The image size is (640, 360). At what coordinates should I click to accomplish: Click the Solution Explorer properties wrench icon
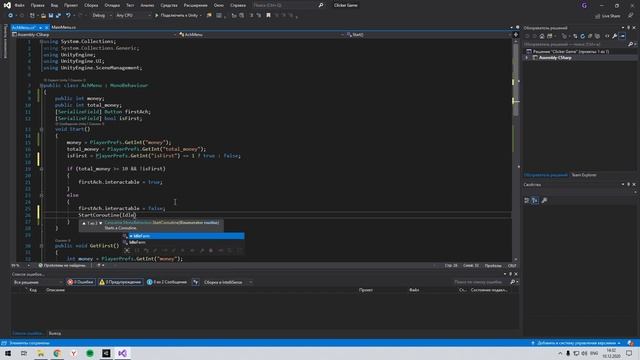pyautogui.click(x=615, y=36)
